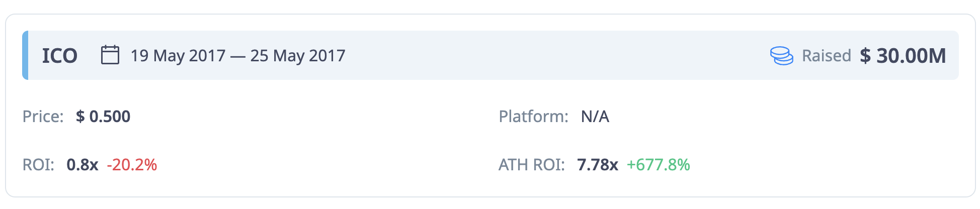Click the ROI label on left
The width and height of the screenshot is (980, 209).
tap(38, 165)
